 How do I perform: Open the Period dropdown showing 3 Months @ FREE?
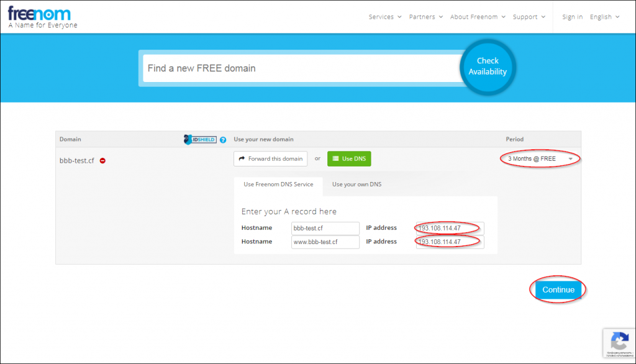coord(540,158)
